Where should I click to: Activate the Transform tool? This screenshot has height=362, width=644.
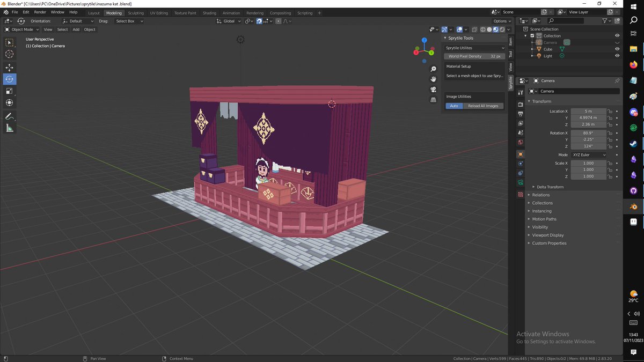click(10, 103)
